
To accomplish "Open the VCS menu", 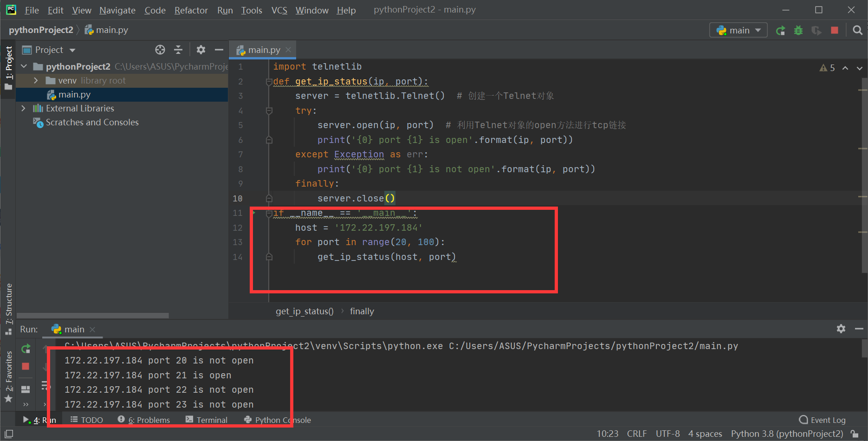I will click(x=279, y=10).
